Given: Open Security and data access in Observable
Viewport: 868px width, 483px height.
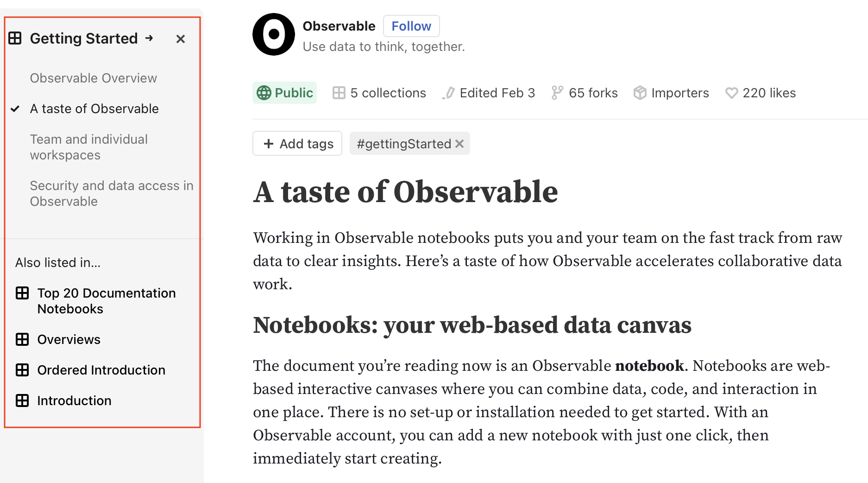Looking at the screenshot, I should coord(112,193).
